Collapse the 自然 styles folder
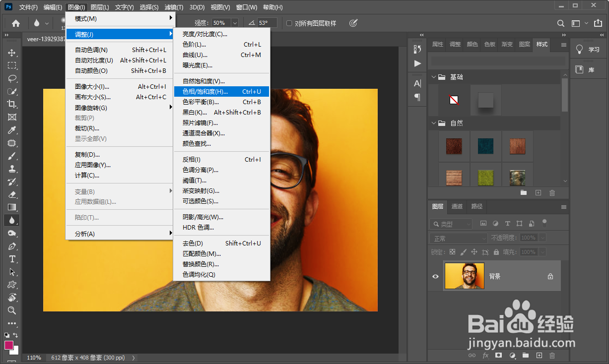Viewport: 609px width, 364px height. point(434,123)
